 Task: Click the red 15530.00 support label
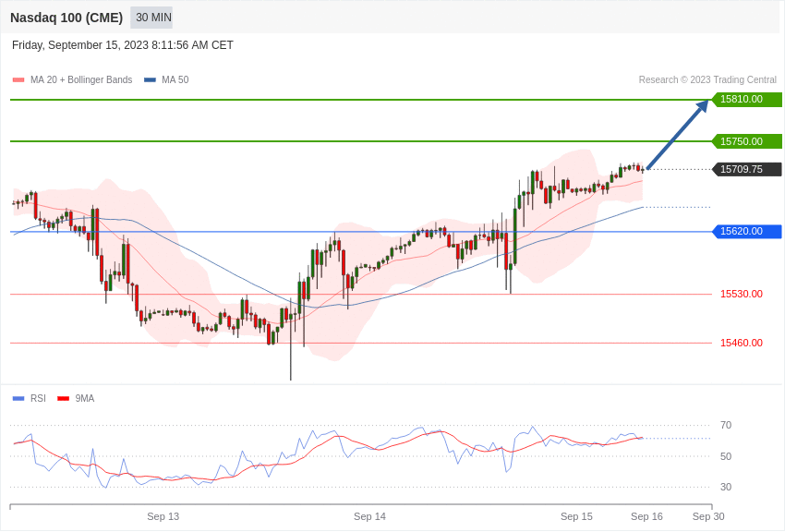click(741, 294)
